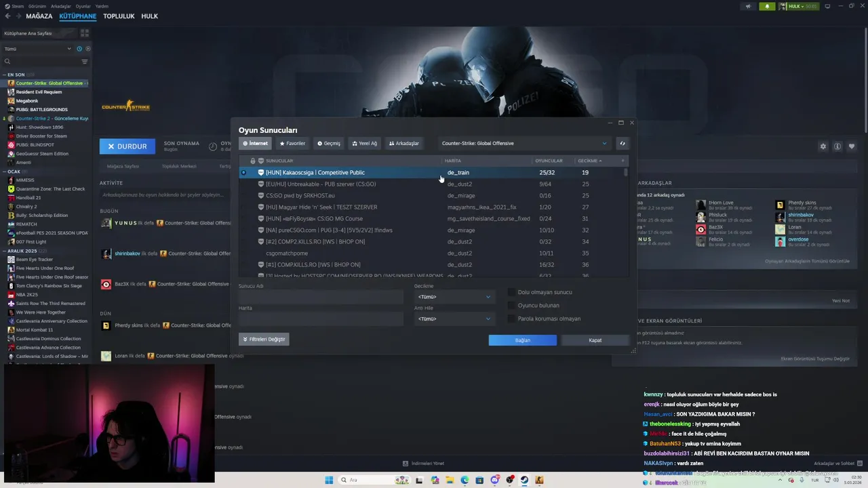
Task: Switch library to grid view icon
Action: coord(85,33)
